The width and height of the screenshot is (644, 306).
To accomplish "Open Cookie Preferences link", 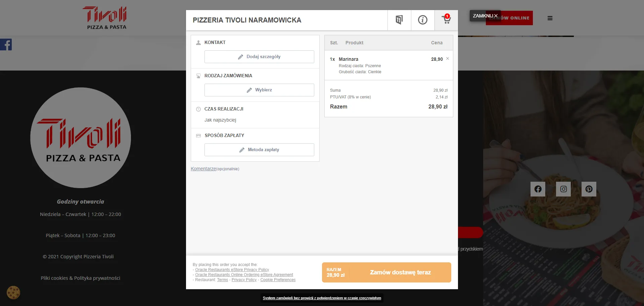I will point(278,280).
